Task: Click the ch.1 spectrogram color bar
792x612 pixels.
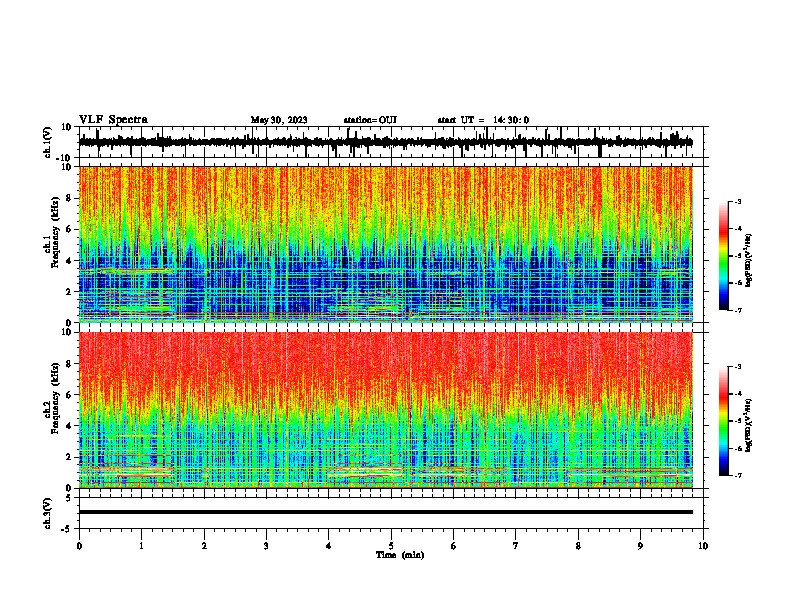Action: 724,256
